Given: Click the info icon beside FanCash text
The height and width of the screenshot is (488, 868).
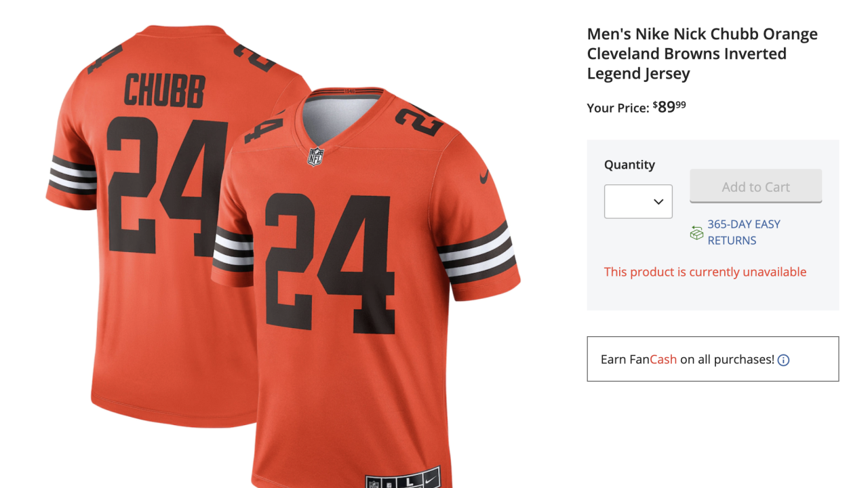Looking at the screenshot, I should coord(783,360).
